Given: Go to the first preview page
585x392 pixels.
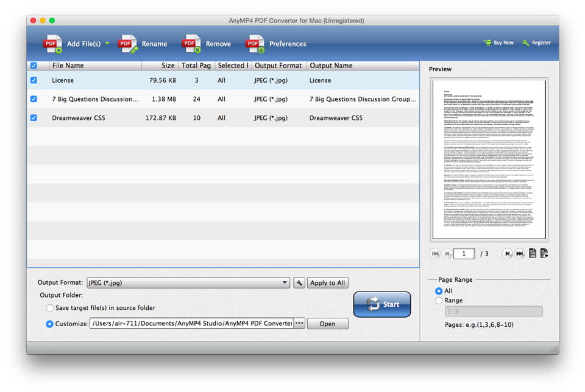Looking at the screenshot, I should [434, 254].
